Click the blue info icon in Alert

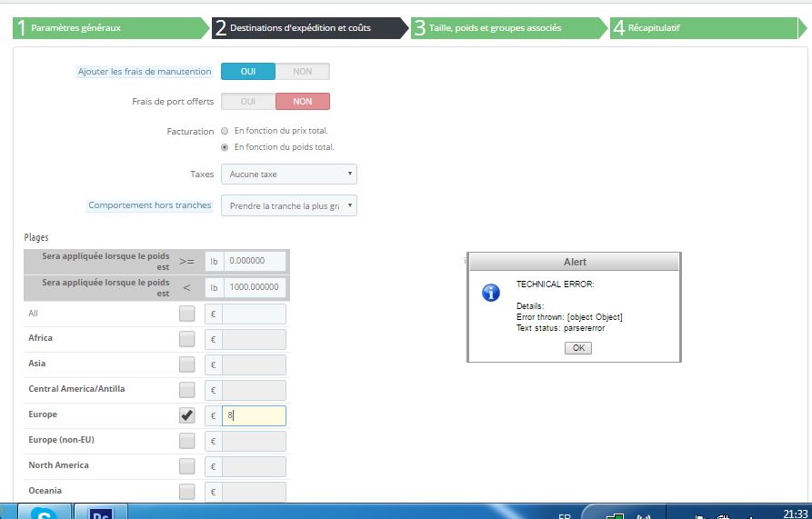click(491, 292)
